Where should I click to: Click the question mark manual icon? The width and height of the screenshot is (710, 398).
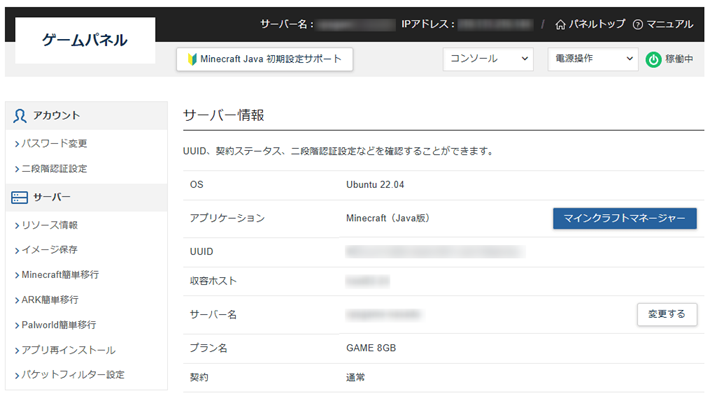638,24
